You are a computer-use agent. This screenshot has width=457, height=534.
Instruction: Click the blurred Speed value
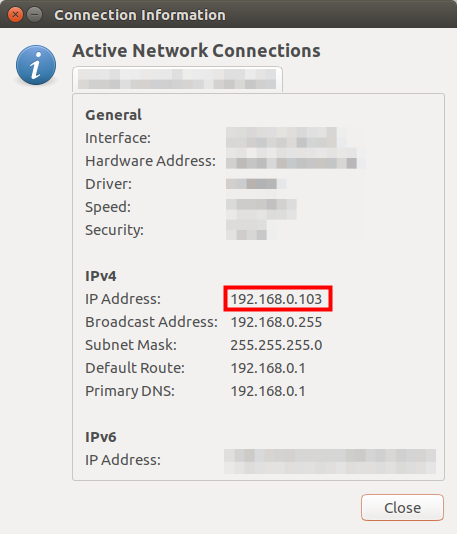[261, 208]
